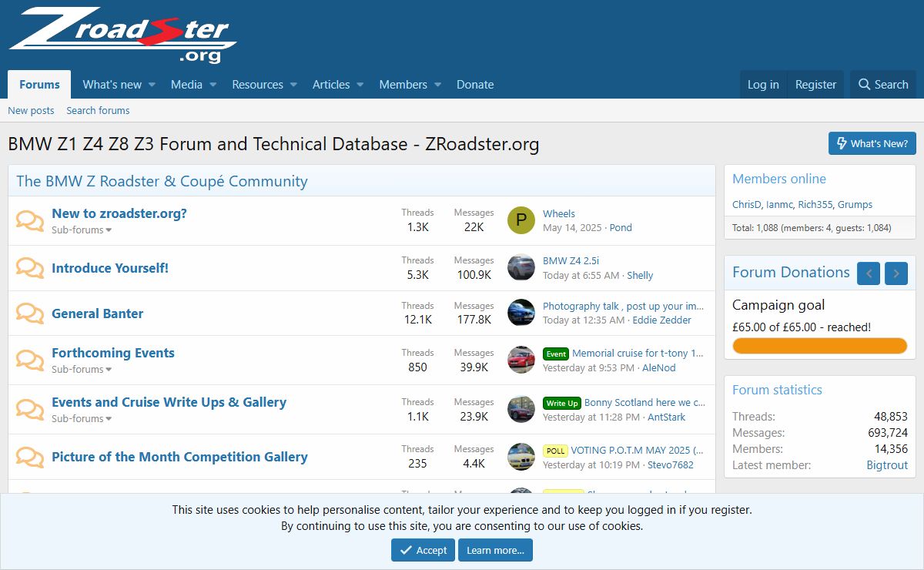Image resolution: width=924 pixels, height=570 pixels.
Task: Click Learn more about cookies
Action: 495,550
